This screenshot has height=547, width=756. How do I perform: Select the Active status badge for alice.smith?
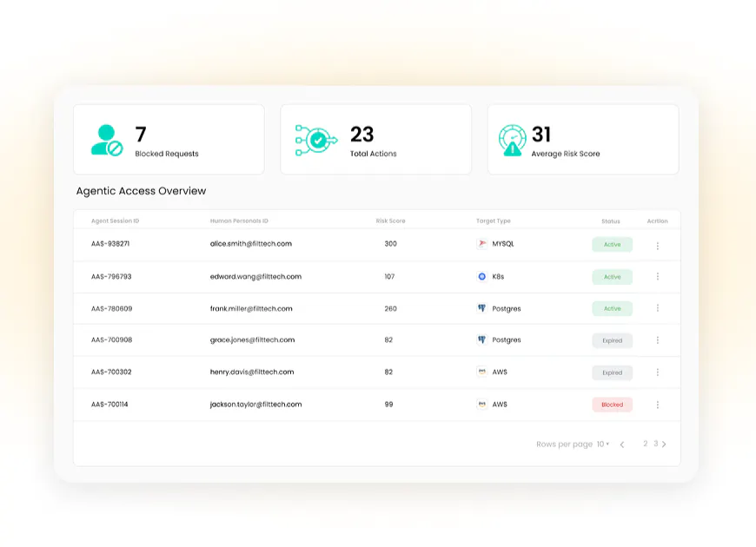point(612,245)
